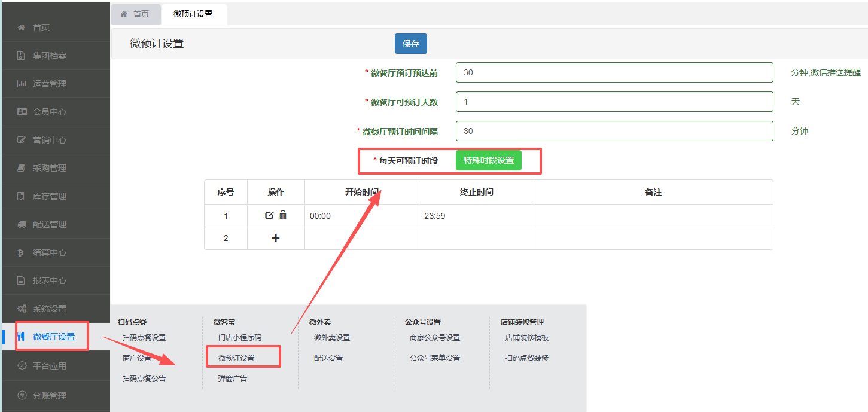Viewport: 868px width, 412px height.
Task: Click the 配送管理 truck icon
Action: point(22,224)
